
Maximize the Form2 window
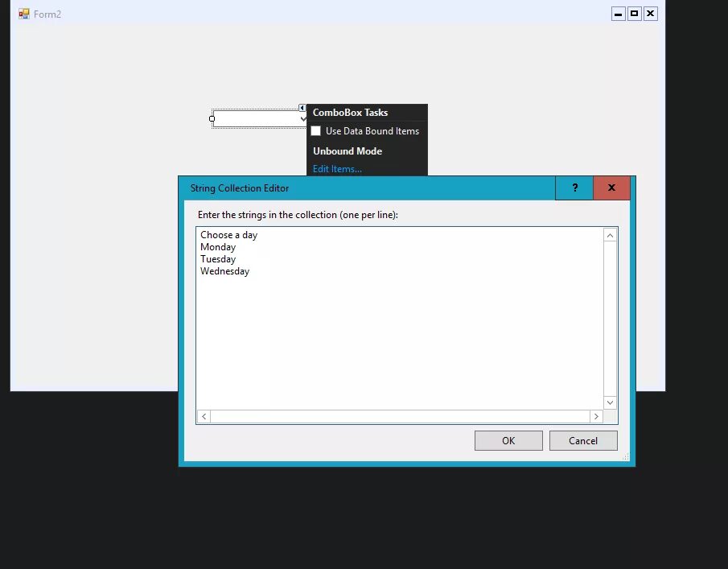[x=634, y=14]
